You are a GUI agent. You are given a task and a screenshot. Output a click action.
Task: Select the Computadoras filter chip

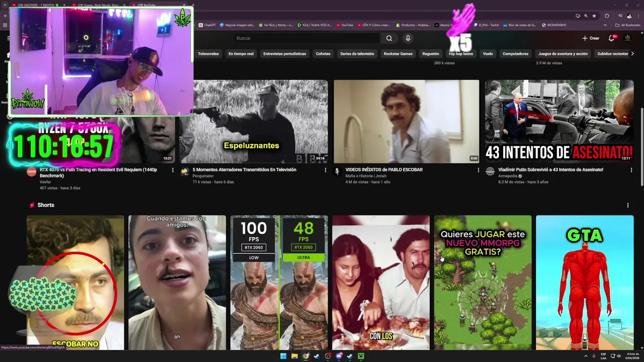[516, 54]
